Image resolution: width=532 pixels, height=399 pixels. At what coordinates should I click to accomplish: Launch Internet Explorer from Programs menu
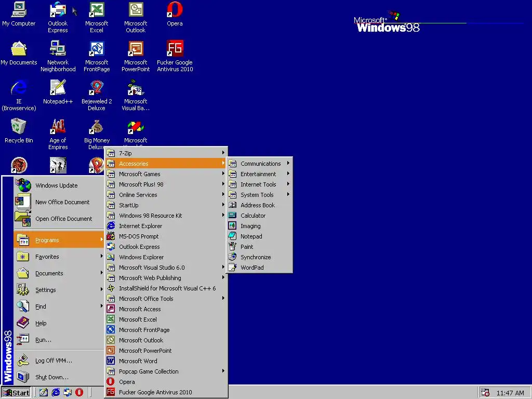[x=166, y=225]
